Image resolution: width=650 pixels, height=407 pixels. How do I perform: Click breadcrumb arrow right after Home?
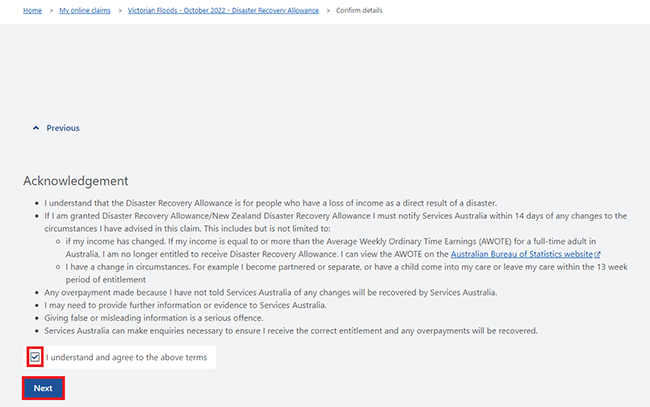[51, 10]
